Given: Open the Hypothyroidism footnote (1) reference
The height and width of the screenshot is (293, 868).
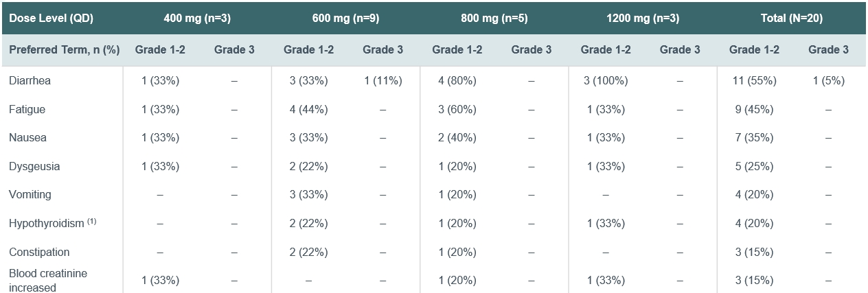Looking at the screenshot, I should (91, 221).
